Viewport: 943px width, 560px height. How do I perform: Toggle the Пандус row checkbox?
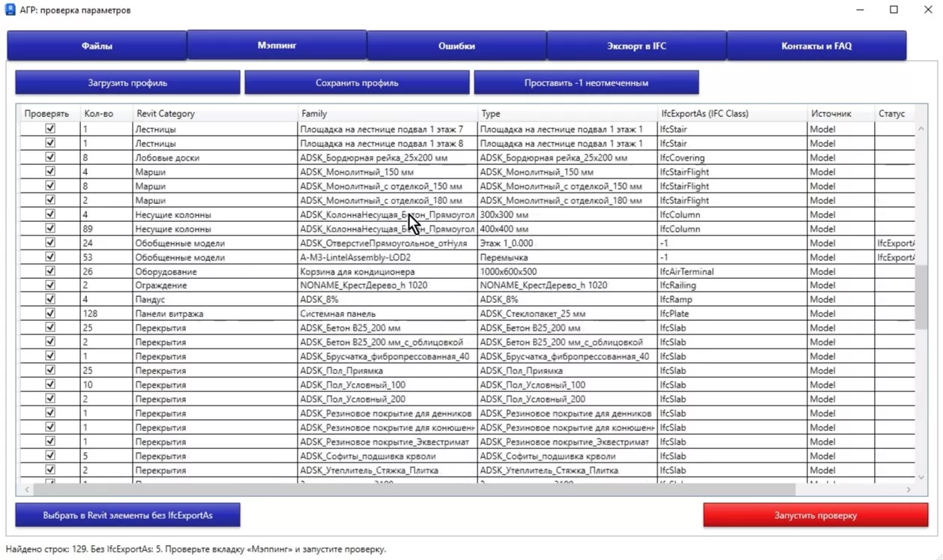point(50,299)
